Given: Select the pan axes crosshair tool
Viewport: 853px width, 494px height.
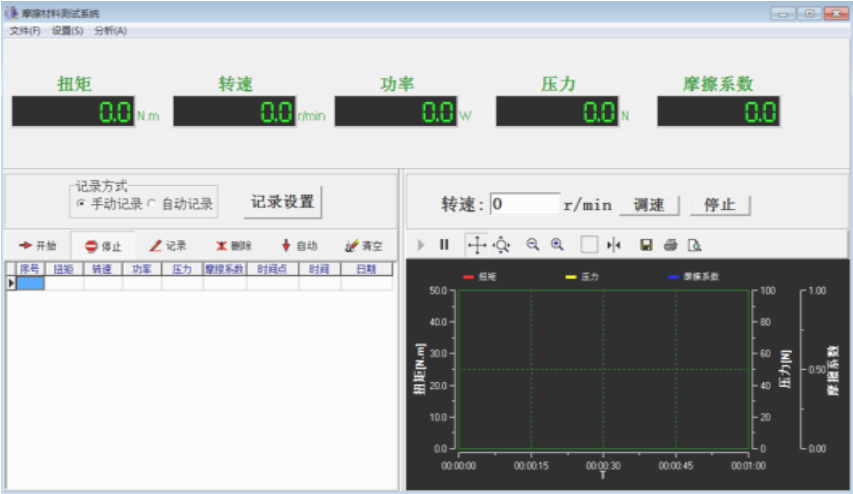Looking at the screenshot, I should point(476,245).
